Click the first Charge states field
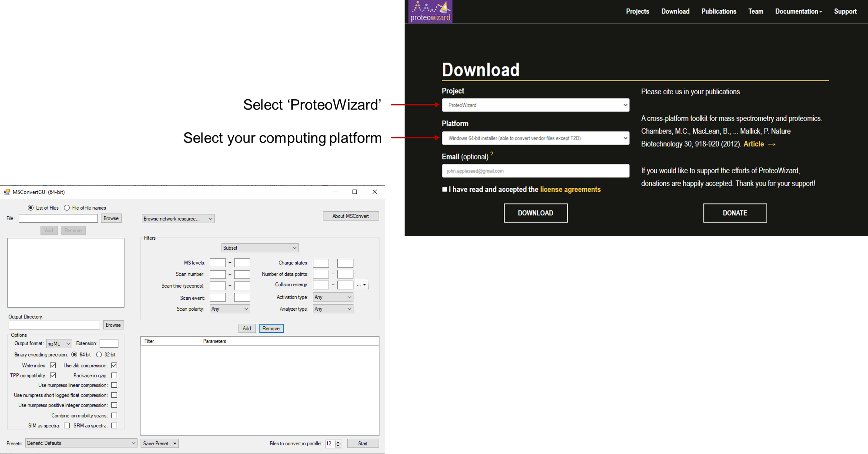 tap(321, 263)
